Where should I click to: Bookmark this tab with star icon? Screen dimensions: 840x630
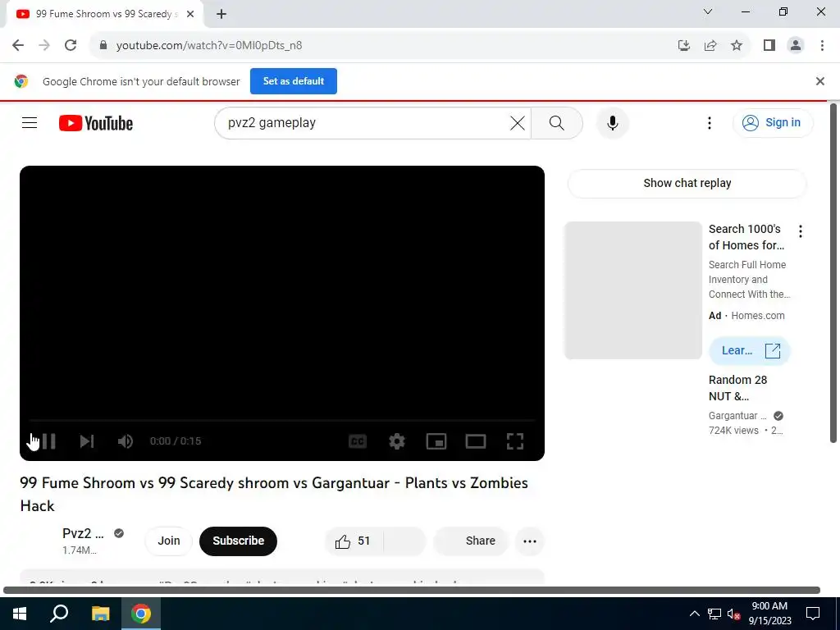pyautogui.click(x=737, y=46)
